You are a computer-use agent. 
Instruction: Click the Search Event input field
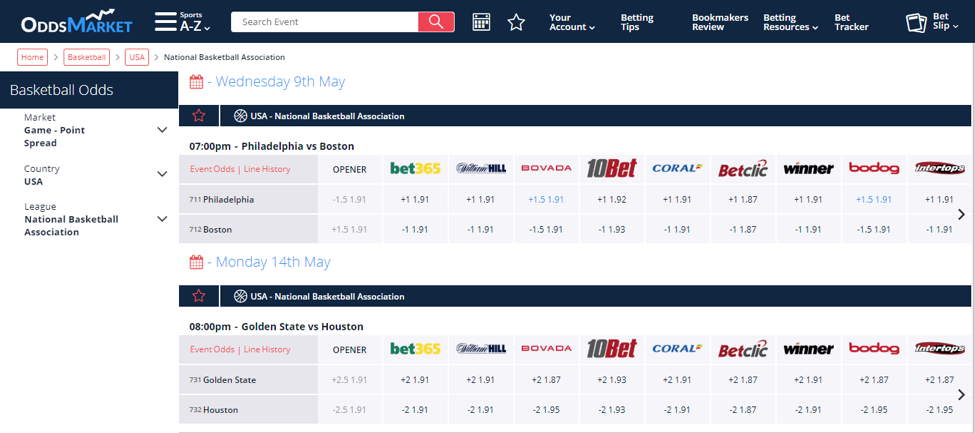coord(325,22)
